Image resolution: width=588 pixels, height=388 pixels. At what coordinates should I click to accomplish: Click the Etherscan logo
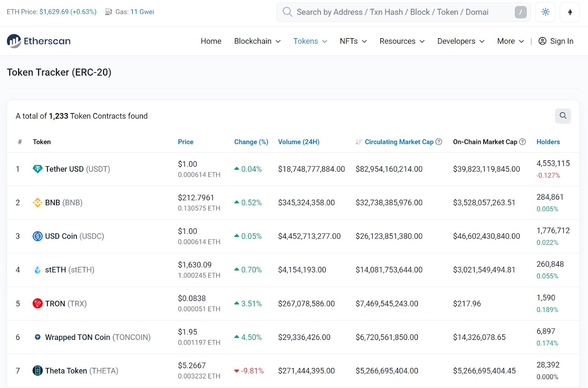(39, 41)
